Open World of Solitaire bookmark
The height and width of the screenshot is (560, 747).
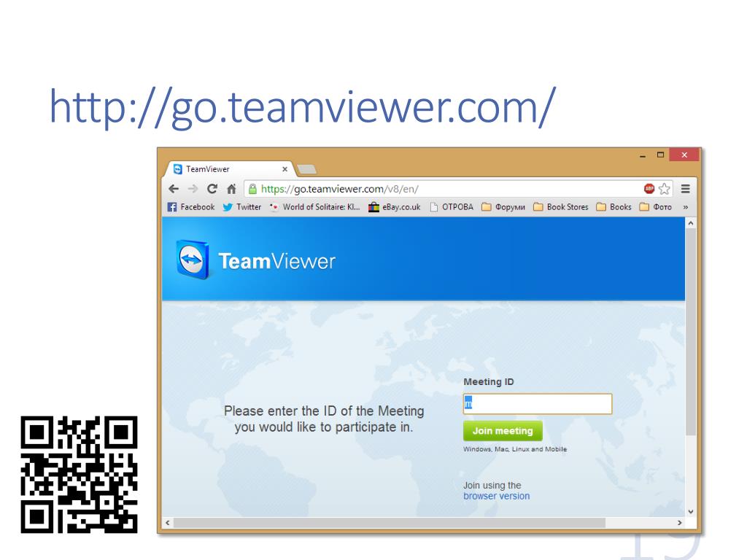[x=314, y=207]
